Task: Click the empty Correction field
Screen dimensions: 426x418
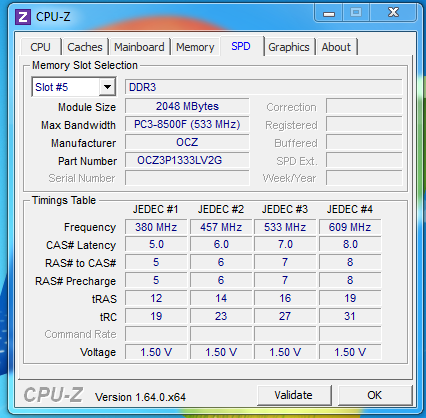Action: pyautogui.click(x=364, y=107)
